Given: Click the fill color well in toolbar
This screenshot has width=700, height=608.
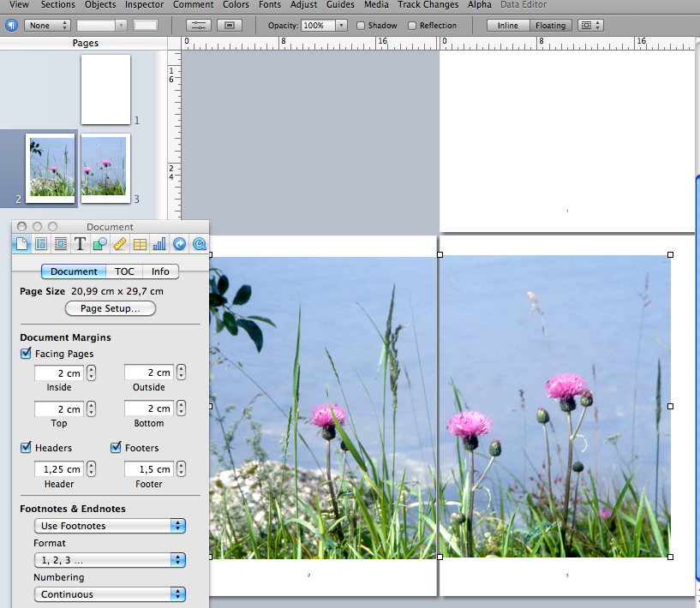Looking at the screenshot, I should point(146,26).
